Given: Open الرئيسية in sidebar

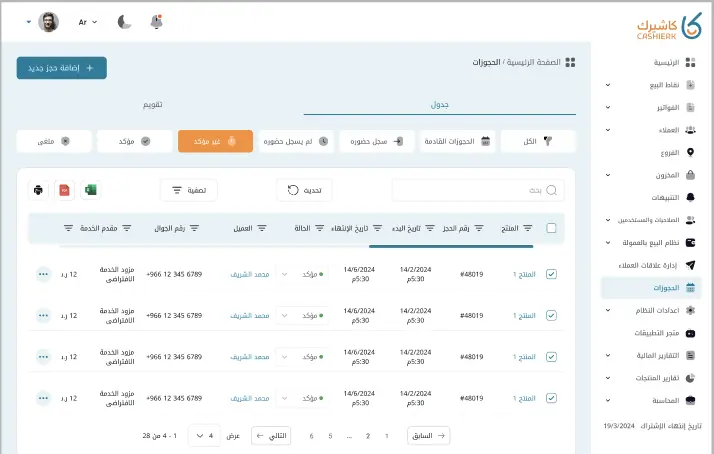Looking at the screenshot, I should [675, 62].
